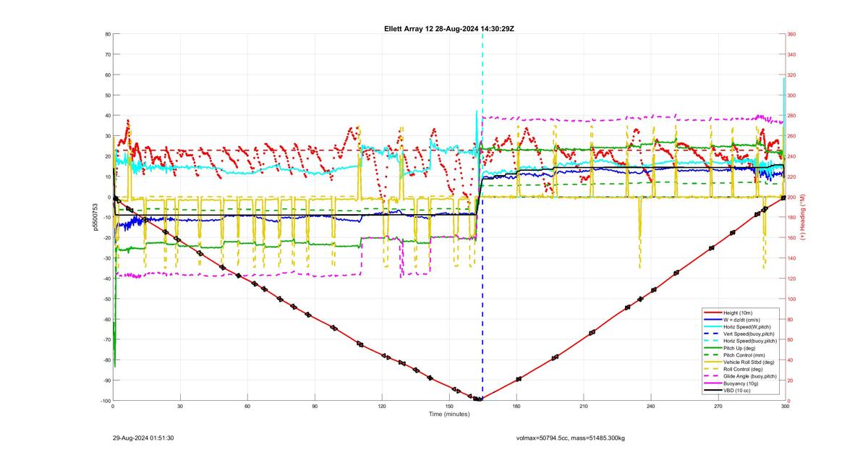Click the 'p5500753' left axis label
The width and height of the screenshot is (868, 450).
[x=95, y=217]
